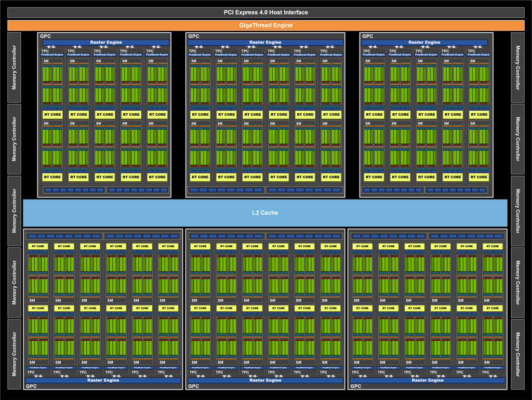Click the Raster Engine in the top-middle GPC
532x400 pixels.
click(265, 43)
